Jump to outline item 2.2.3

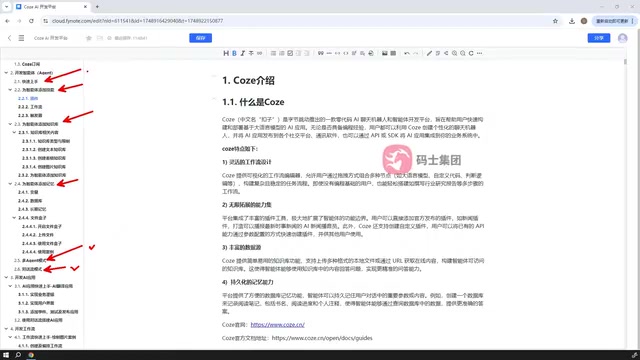coord(30,116)
